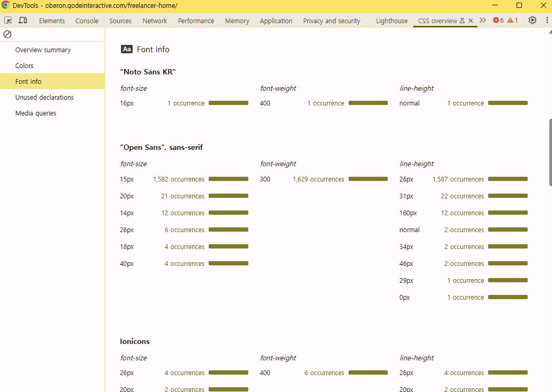
Task: Toggle the device toolbar icon
Action: pyautogui.click(x=23, y=21)
